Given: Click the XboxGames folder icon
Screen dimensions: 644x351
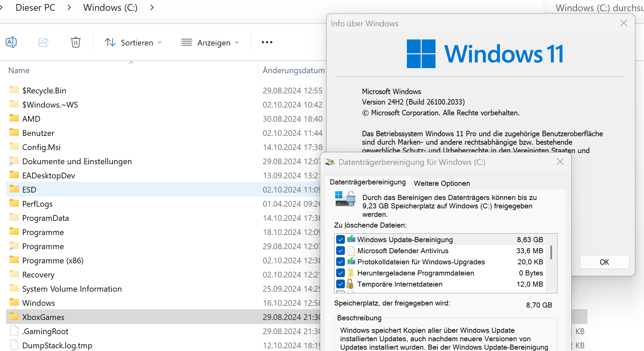Looking at the screenshot, I should pyautogui.click(x=14, y=317).
